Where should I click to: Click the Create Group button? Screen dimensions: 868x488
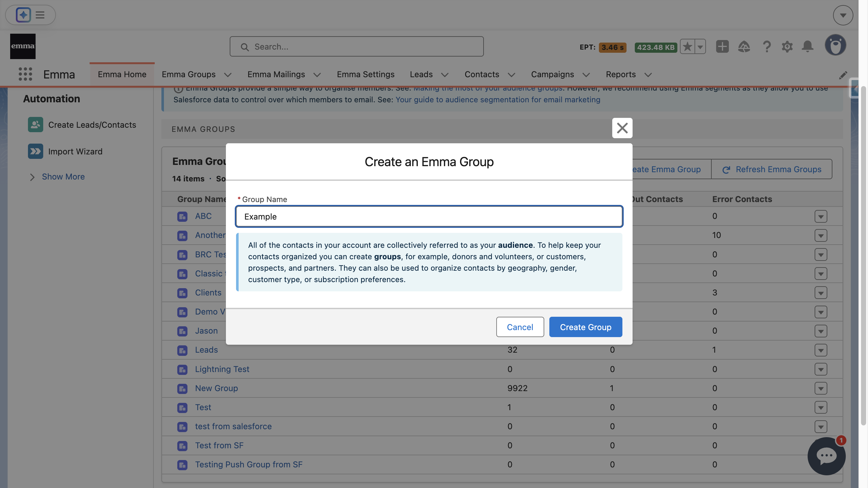(585, 327)
